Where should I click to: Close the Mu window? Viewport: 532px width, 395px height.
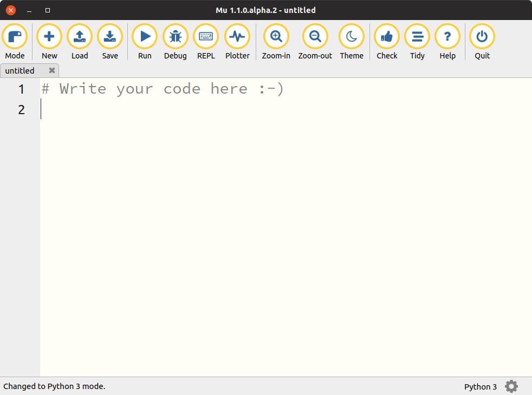tap(11, 10)
